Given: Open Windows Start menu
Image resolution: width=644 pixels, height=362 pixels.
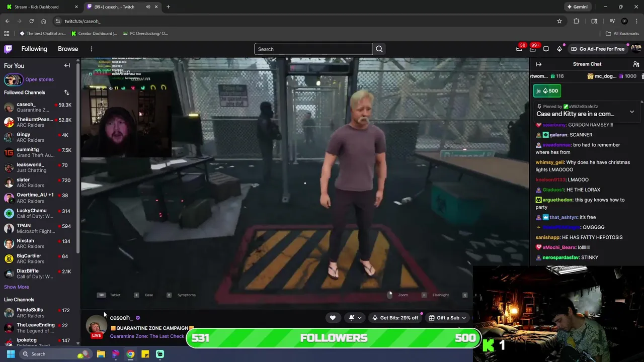Looking at the screenshot, I should (11, 354).
